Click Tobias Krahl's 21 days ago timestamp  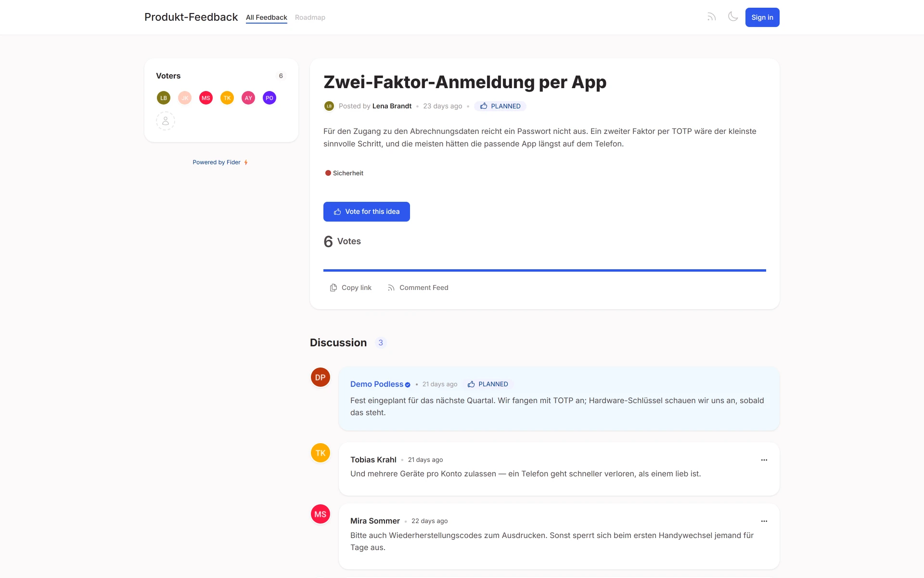[x=425, y=460]
